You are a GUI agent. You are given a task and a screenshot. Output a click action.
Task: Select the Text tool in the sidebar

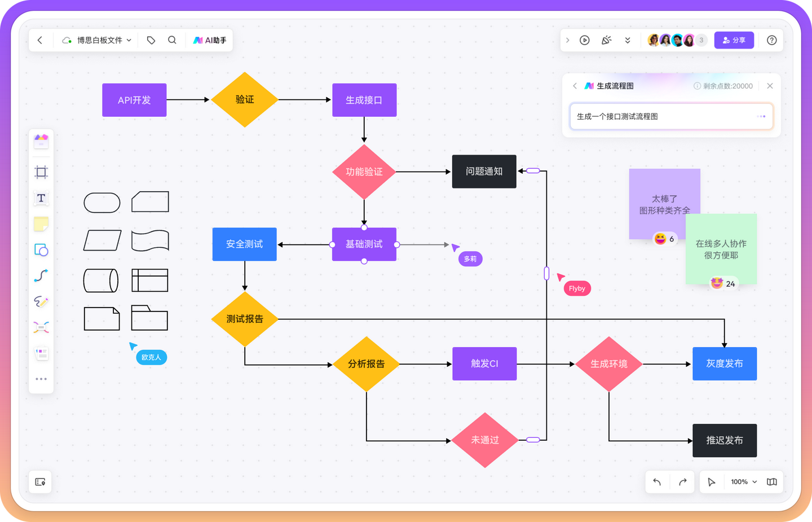coord(41,198)
